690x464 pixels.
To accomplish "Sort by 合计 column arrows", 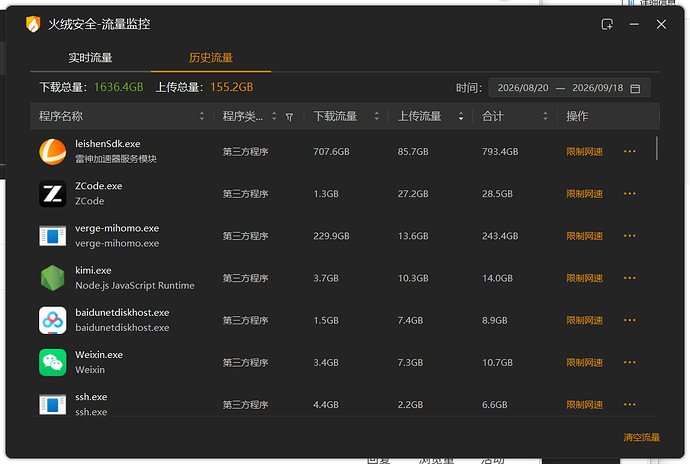I will [x=545, y=116].
